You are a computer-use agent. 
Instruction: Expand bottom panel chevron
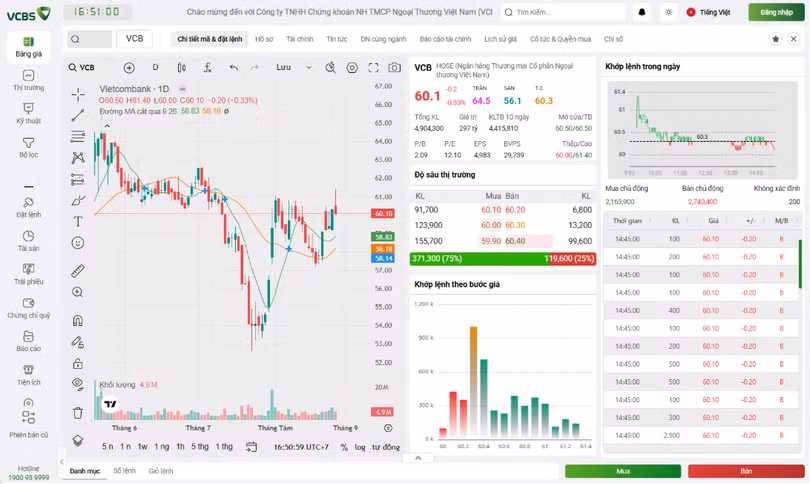[x=418, y=458]
